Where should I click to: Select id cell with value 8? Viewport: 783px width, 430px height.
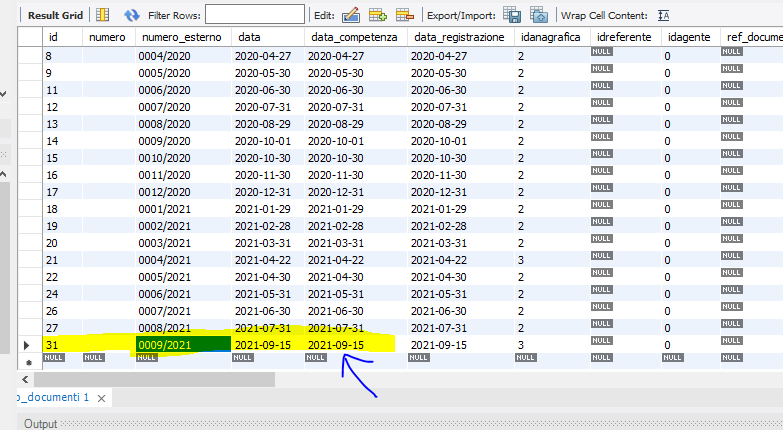62,56
